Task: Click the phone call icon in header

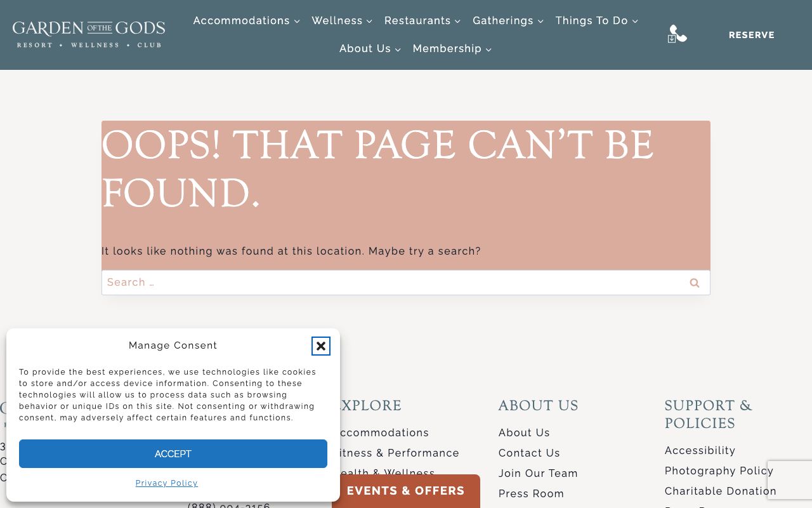Action: [x=677, y=34]
